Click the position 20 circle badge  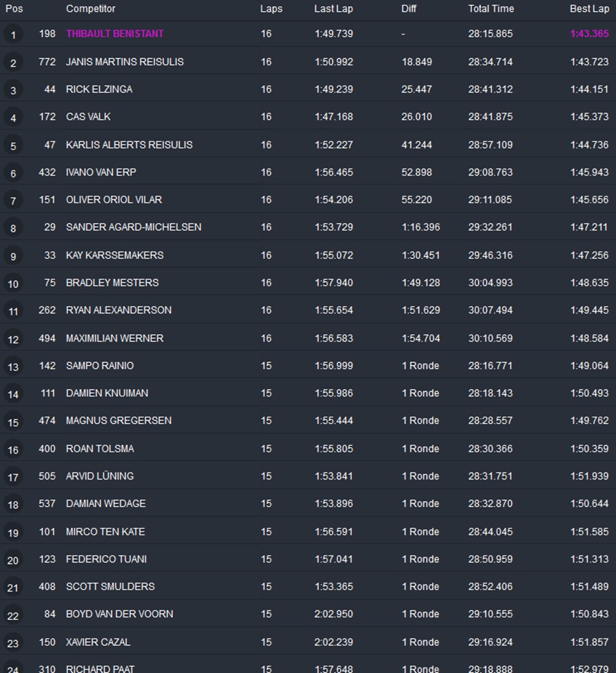point(13,560)
